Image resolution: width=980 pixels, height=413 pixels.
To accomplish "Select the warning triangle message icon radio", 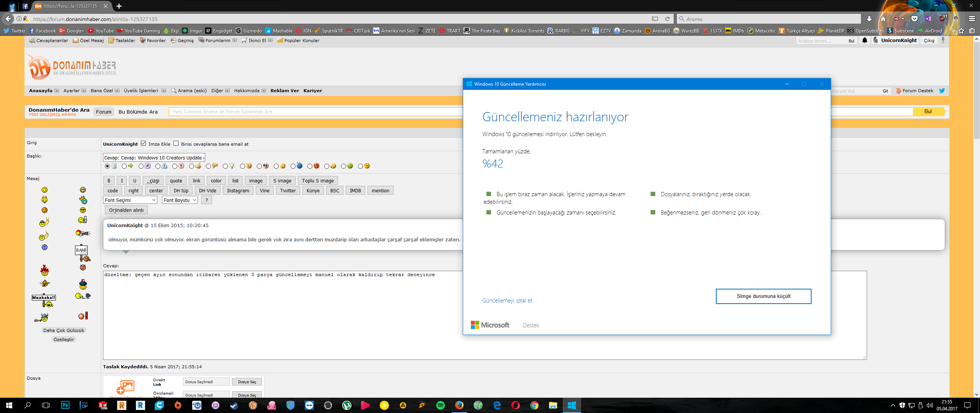I will tap(158, 166).
